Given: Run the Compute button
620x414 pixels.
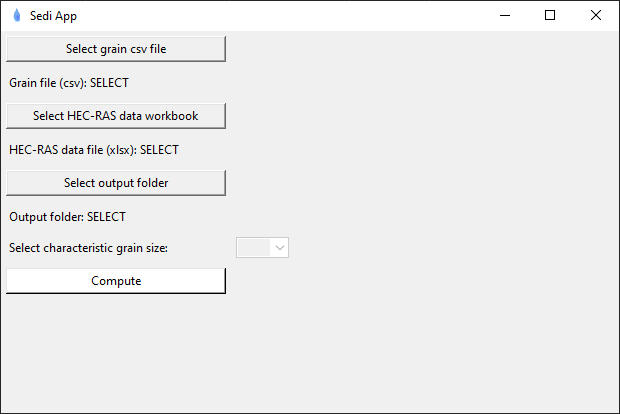Looking at the screenshot, I should [116, 281].
